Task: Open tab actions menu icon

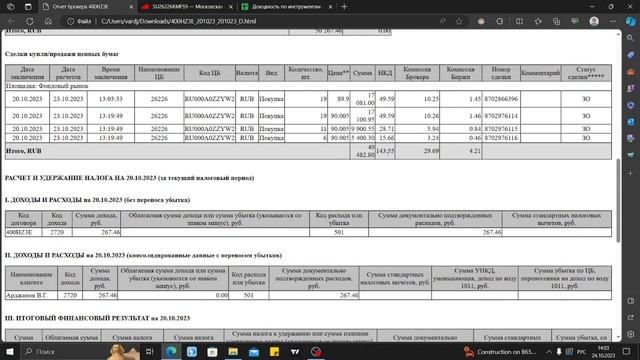Action: pos(28,7)
